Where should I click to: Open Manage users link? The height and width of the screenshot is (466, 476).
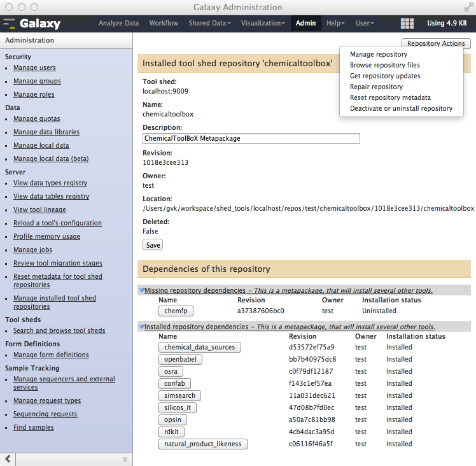(34, 67)
